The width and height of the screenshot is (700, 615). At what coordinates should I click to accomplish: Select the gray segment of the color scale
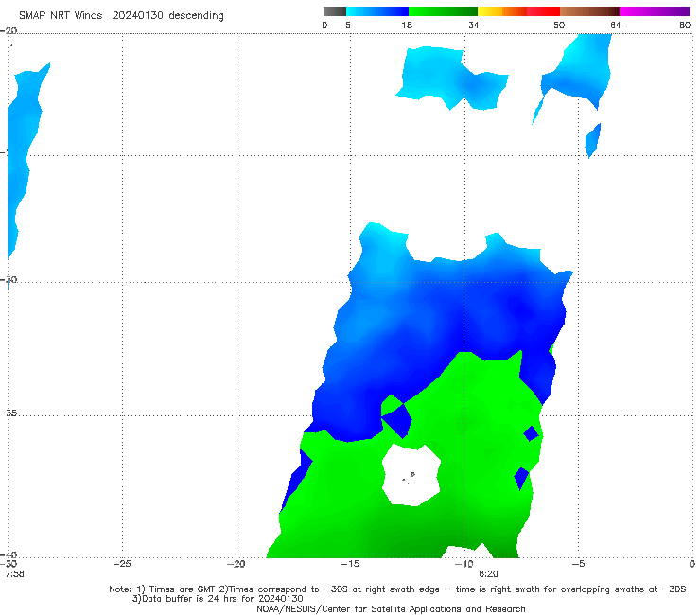click(335, 11)
